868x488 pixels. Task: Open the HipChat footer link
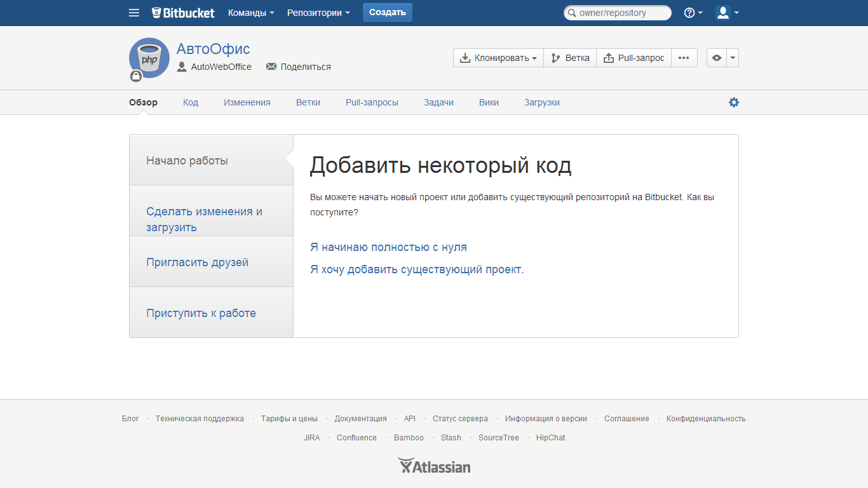click(550, 438)
